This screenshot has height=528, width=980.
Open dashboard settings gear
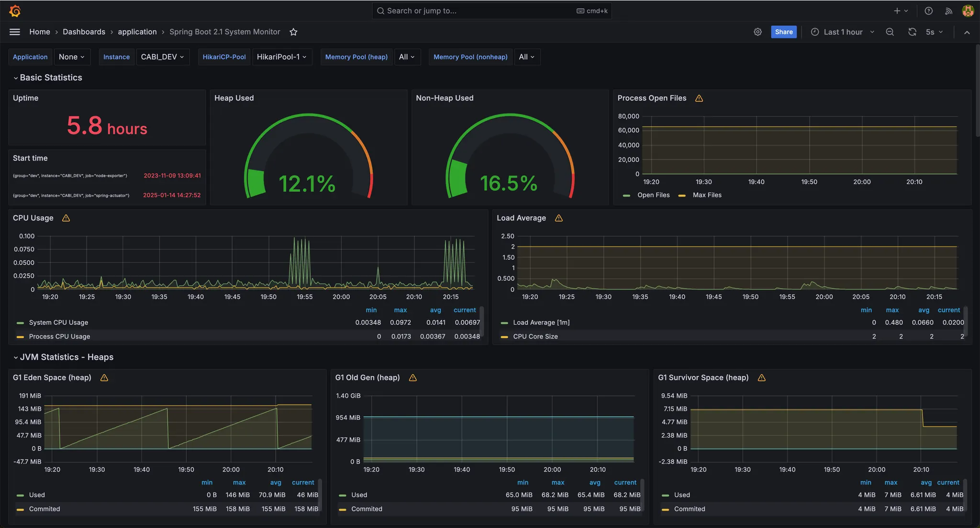click(757, 32)
